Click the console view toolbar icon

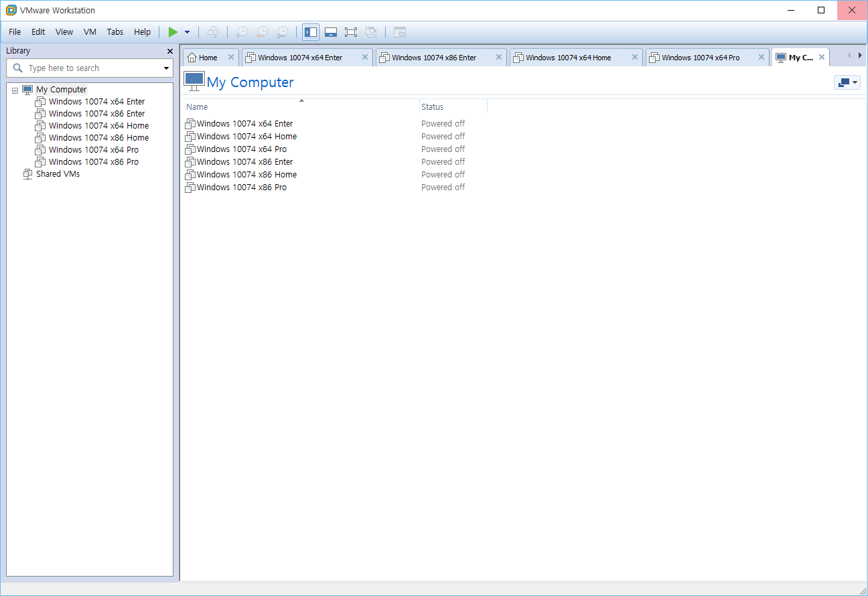400,32
